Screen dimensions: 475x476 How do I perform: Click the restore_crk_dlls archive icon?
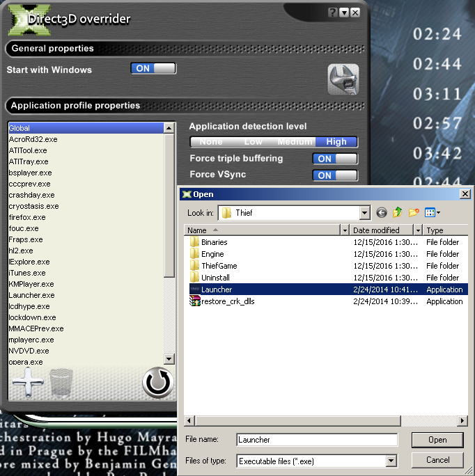pyautogui.click(x=195, y=301)
